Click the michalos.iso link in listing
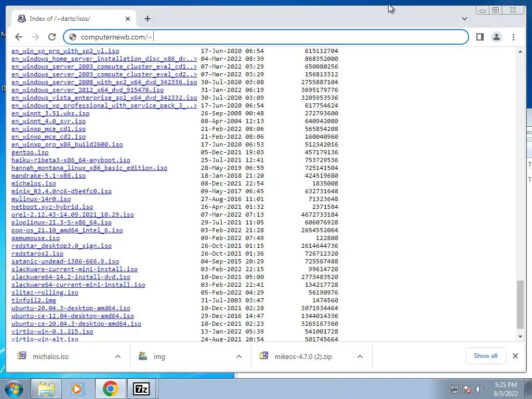 [34, 183]
